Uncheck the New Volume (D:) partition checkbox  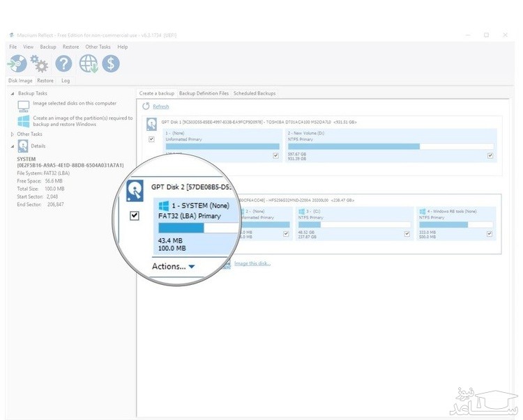(x=490, y=155)
